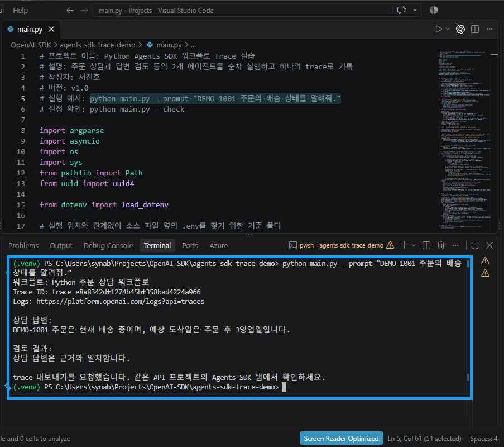Switch to the Problems panel tab
Screen dimensions: 504x447
[x=23, y=245]
